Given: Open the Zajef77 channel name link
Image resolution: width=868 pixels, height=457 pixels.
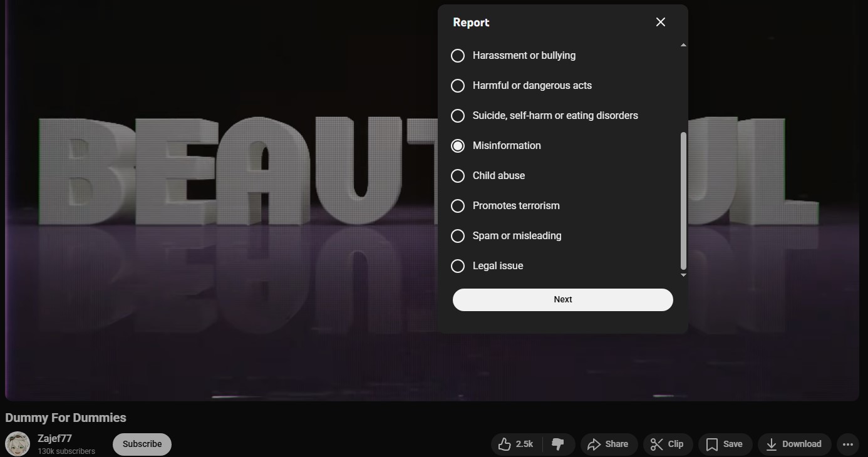Looking at the screenshot, I should pos(54,439).
